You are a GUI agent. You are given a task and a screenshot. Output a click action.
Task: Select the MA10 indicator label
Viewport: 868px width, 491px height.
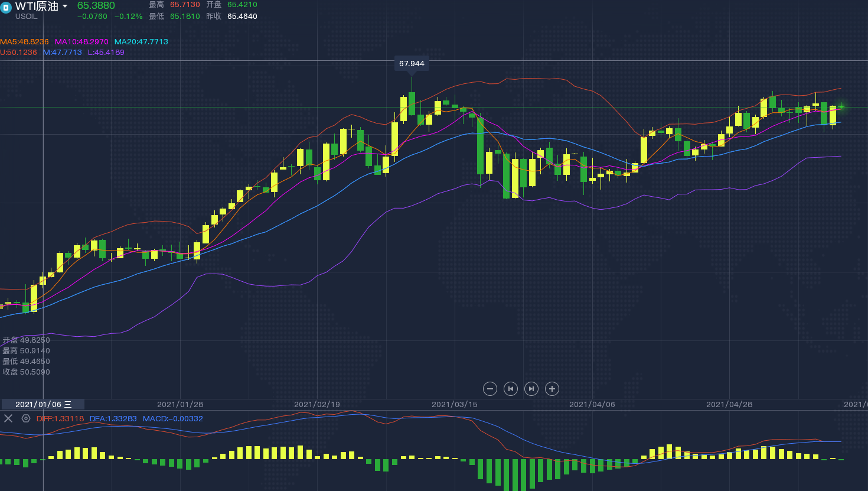click(x=81, y=42)
